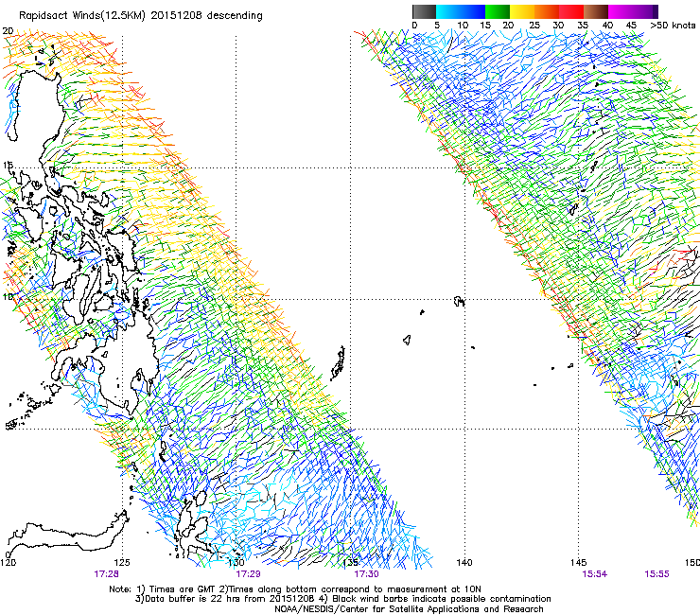
Task: Click the '>50 knots' legend label
Action: pyautogui.click(x=673, y=26)
